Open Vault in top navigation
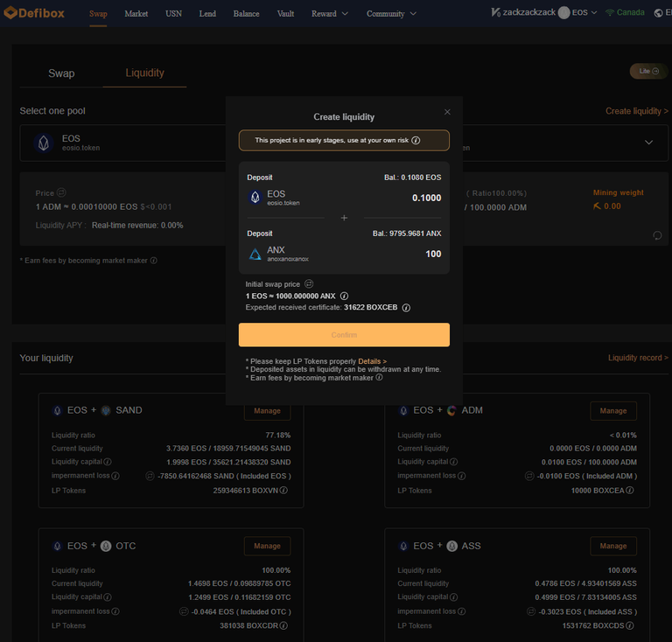Viewport: 672px width, 642px height. (x=285, y=14)
